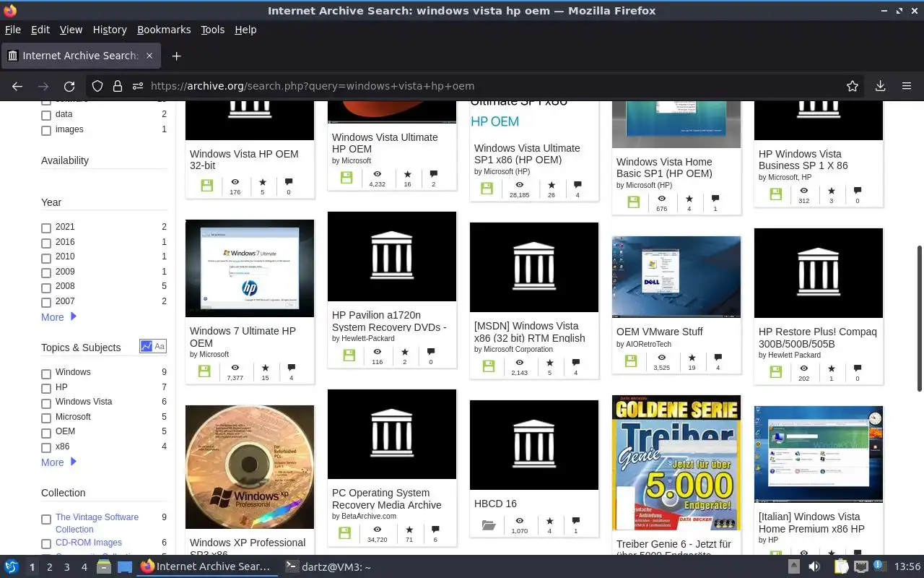The width and height of the screenshot is (924, 578).
Task: Click the views eye icon above 4,232
Action: [x=377, y=174]
